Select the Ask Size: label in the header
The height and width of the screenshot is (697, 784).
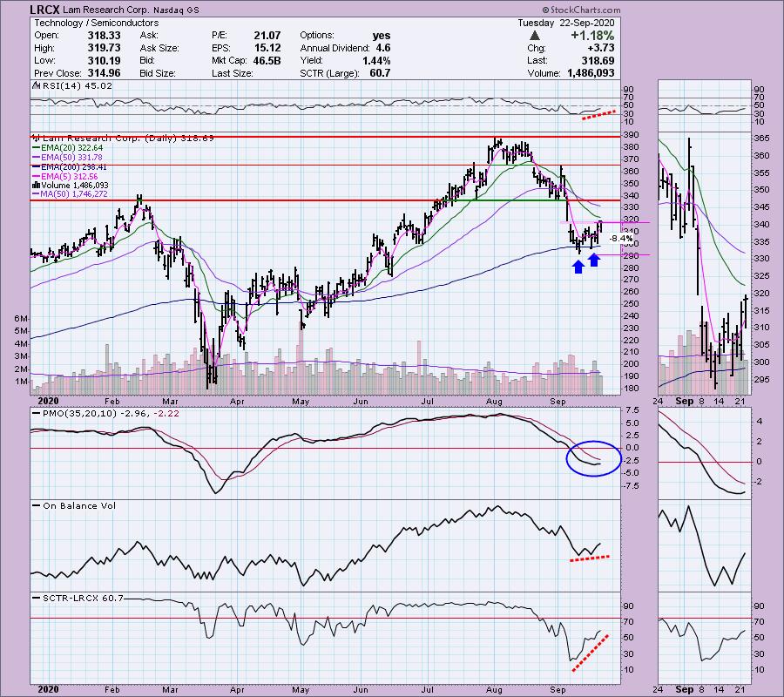(x=159, y=48)
